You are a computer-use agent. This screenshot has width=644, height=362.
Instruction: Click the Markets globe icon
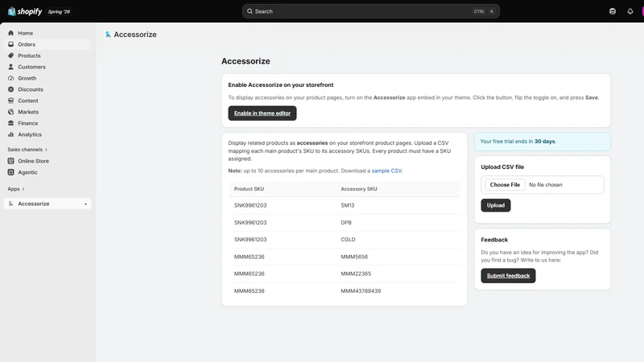11,112
